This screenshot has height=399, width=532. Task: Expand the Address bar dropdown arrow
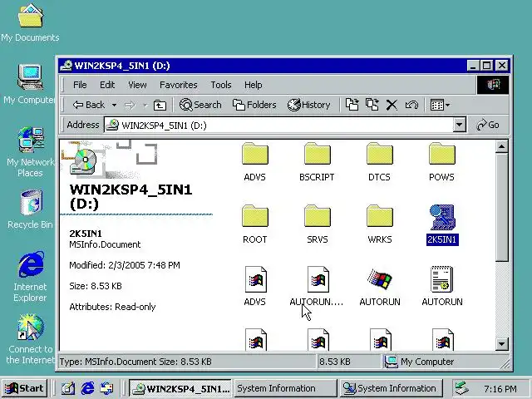point(459,125)
